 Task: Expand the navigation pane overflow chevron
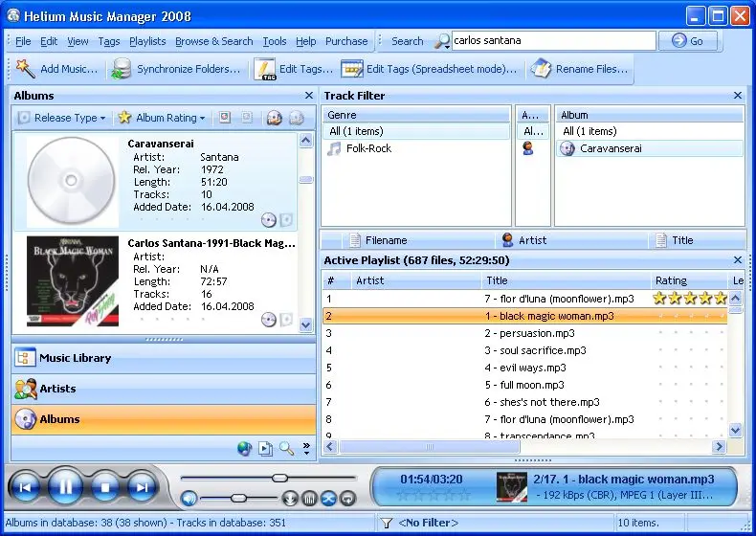(306, 449)
